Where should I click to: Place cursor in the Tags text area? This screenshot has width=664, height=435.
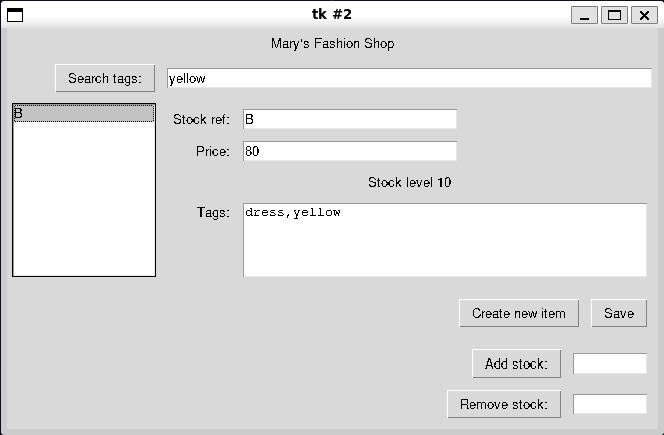pos(445,240)
